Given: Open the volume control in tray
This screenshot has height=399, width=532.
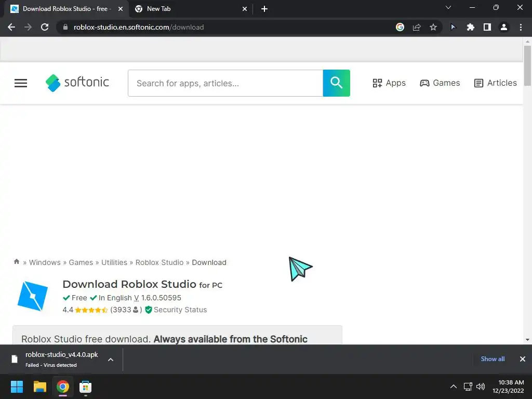Looking at the screenshot, I should click(481, 387).
